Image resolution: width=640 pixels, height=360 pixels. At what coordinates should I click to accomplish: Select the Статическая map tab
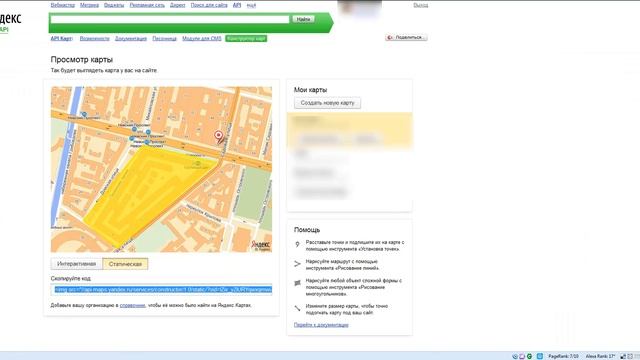click(x=125, y=264)
